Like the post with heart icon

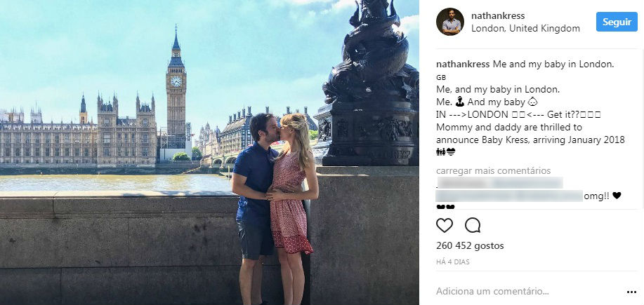(445, 225)
